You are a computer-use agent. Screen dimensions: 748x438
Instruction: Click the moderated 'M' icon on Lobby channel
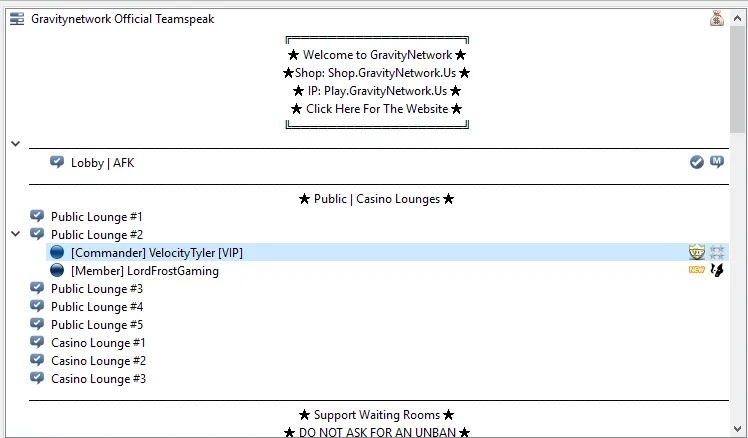coord(717,162)
